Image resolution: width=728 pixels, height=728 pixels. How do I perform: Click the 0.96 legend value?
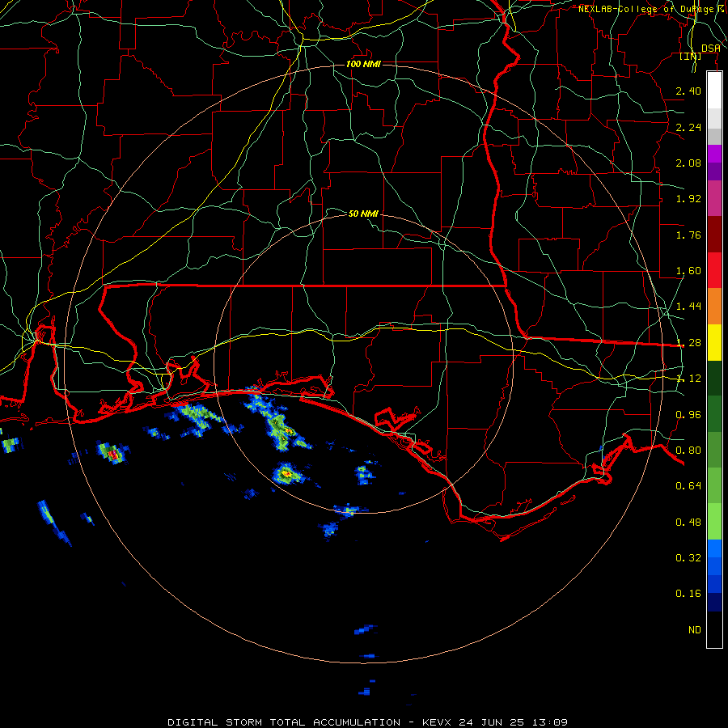688,415
